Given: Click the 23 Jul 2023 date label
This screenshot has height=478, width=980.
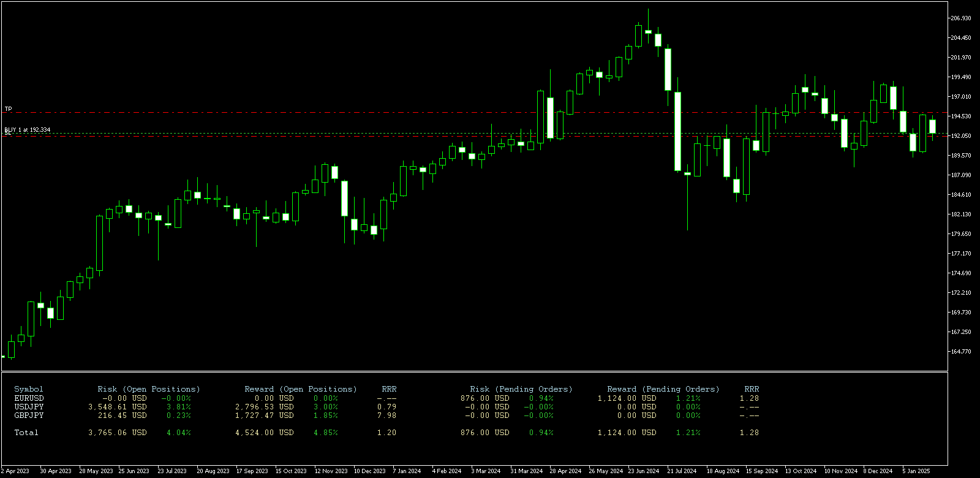Looking at the screenshot, I should coord(172,471).
